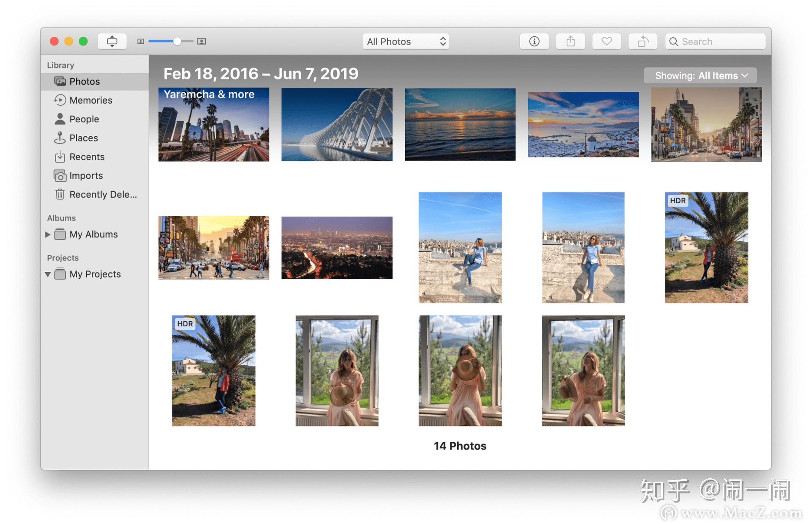Open Memories in the sidebar
Screen dimensions: 812x524
[91, 100]
